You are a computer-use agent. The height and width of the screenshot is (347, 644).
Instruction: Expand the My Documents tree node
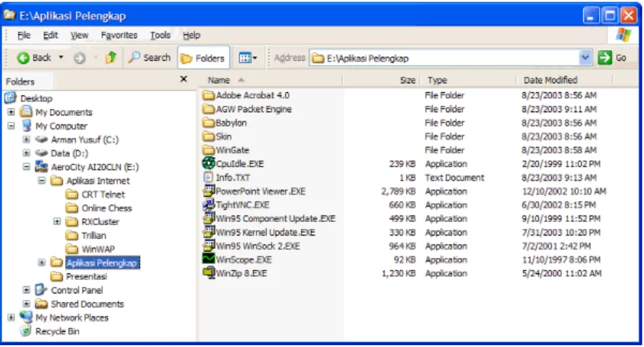(11, 112)
